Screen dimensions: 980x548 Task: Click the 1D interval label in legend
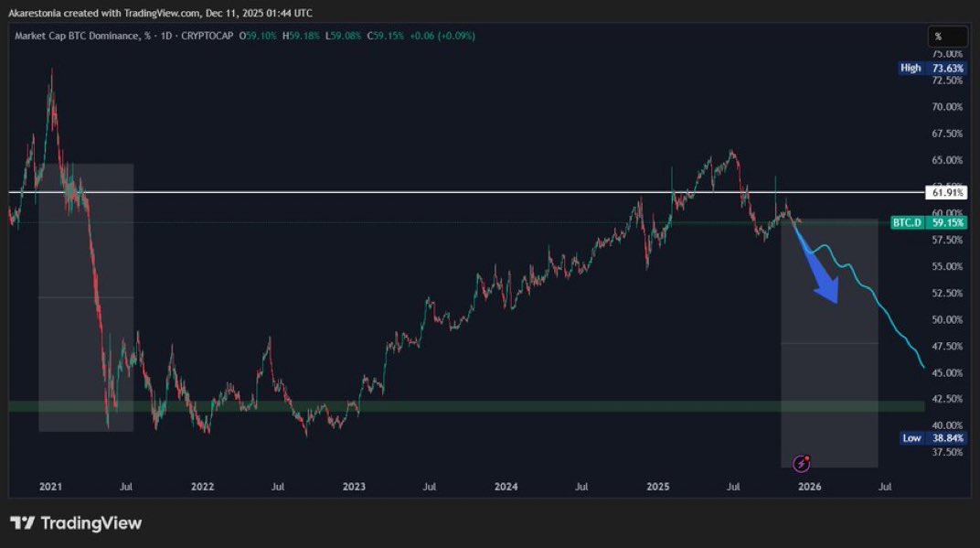(166, 37)
